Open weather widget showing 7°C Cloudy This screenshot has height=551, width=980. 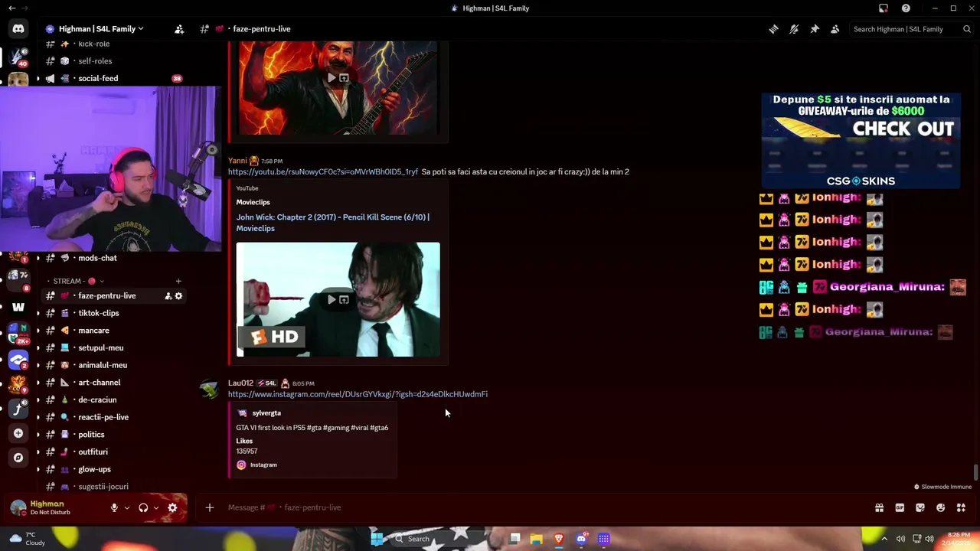click(x=26, y=539)
